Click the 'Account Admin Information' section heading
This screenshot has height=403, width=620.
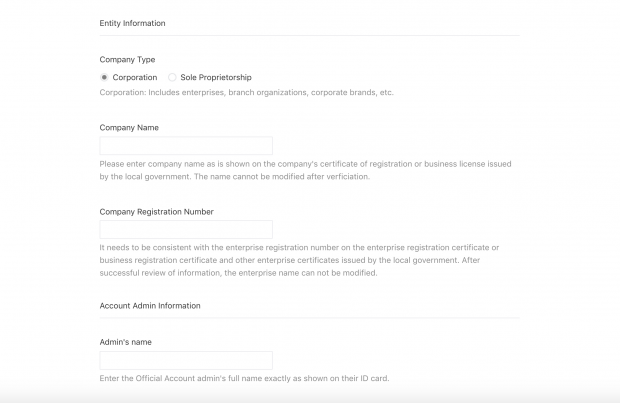click(150, 306)
